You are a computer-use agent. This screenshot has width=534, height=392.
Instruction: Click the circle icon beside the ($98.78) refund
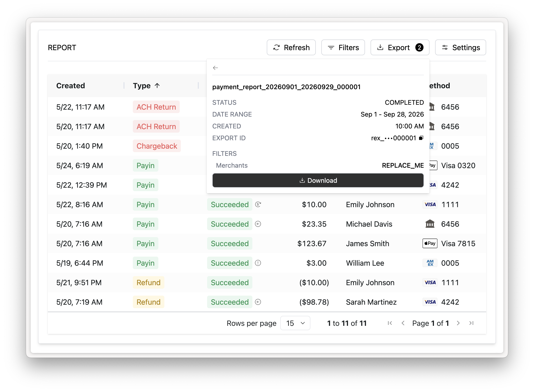258,302
